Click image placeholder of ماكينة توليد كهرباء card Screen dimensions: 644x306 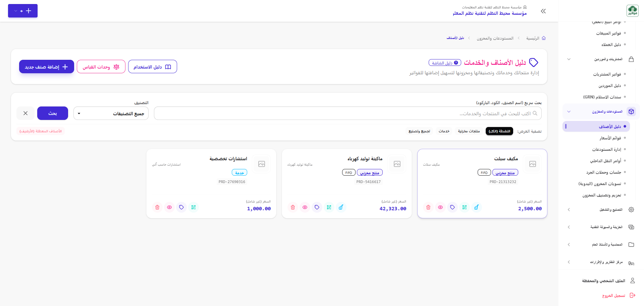click(x=397, y=164)
